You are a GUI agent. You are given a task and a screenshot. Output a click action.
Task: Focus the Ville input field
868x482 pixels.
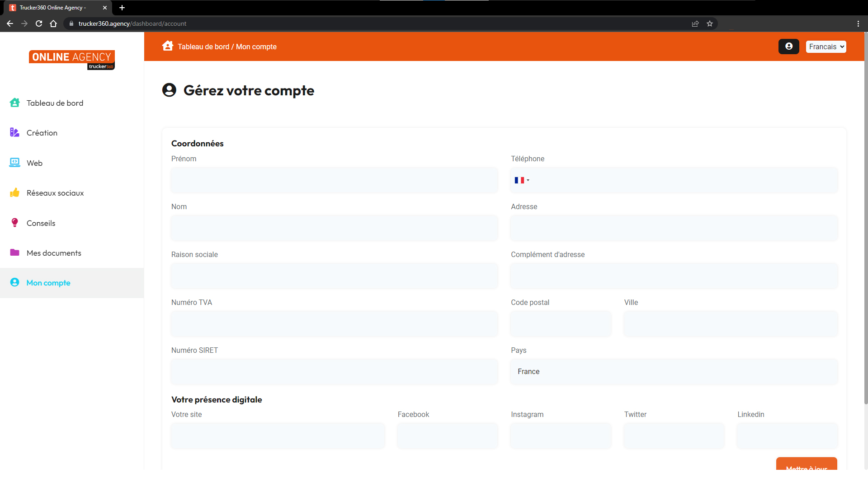pyautogui.click(x=731, y=324)
